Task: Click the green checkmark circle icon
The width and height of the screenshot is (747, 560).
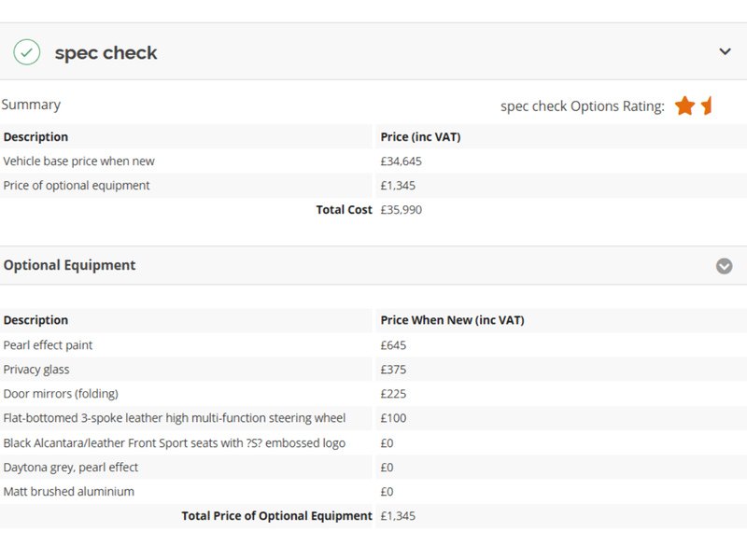Action: pos(26,52)
